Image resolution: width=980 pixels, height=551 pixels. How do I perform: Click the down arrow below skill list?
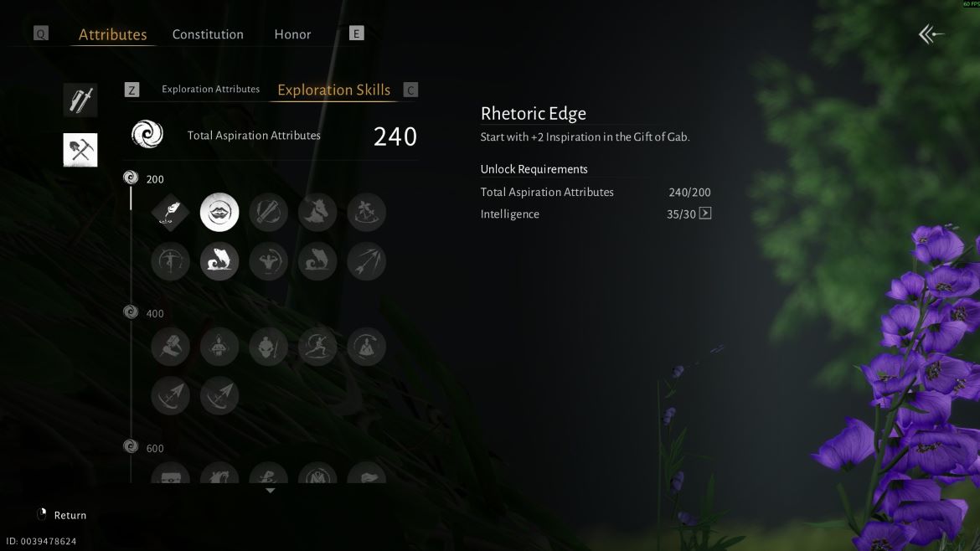(x=270, y=491)
